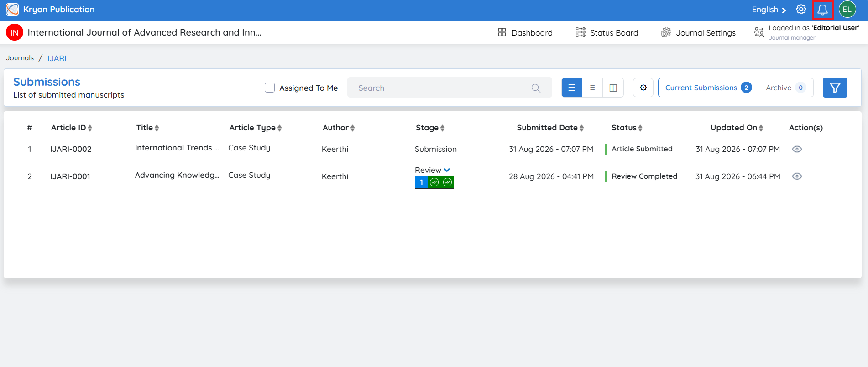Viewport: 868px width, 367px height.
Task: Sort by the Status column
Action: (627, 128)
